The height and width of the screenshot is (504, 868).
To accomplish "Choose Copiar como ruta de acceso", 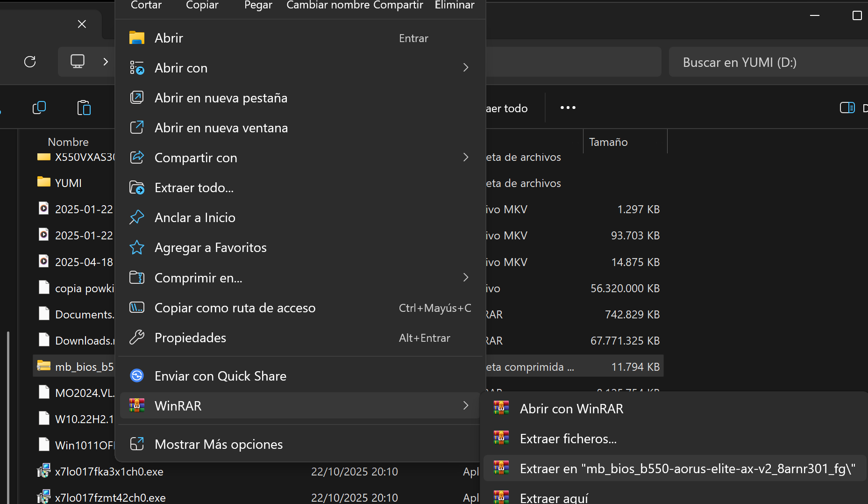I will [x=235, y=308].
